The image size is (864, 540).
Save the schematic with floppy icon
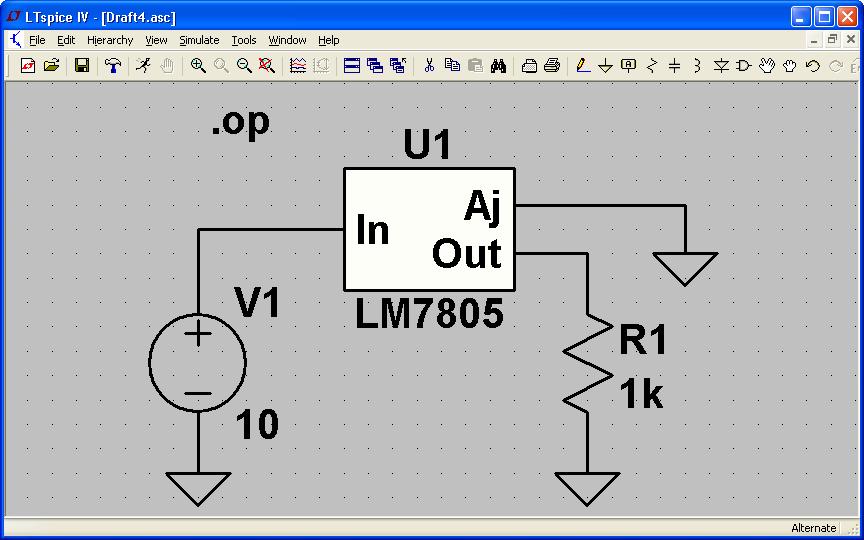(x=82, y=66)
